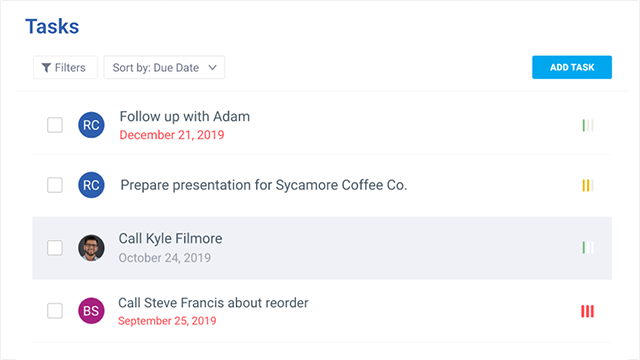Click the chevron arrow in Sort by dropdown
The height and width of the screenshot is (360, 640).
click(213, 67)
